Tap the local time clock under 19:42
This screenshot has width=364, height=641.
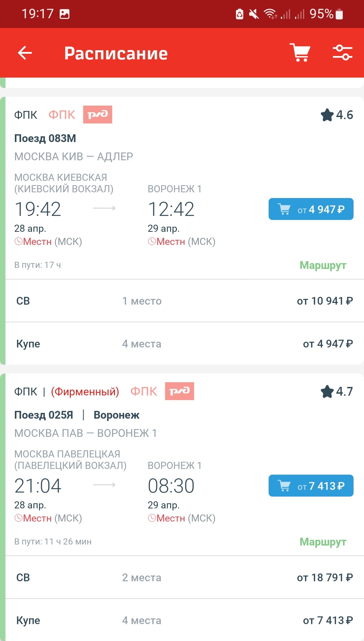pyautogui.click(x=19, y=242)
